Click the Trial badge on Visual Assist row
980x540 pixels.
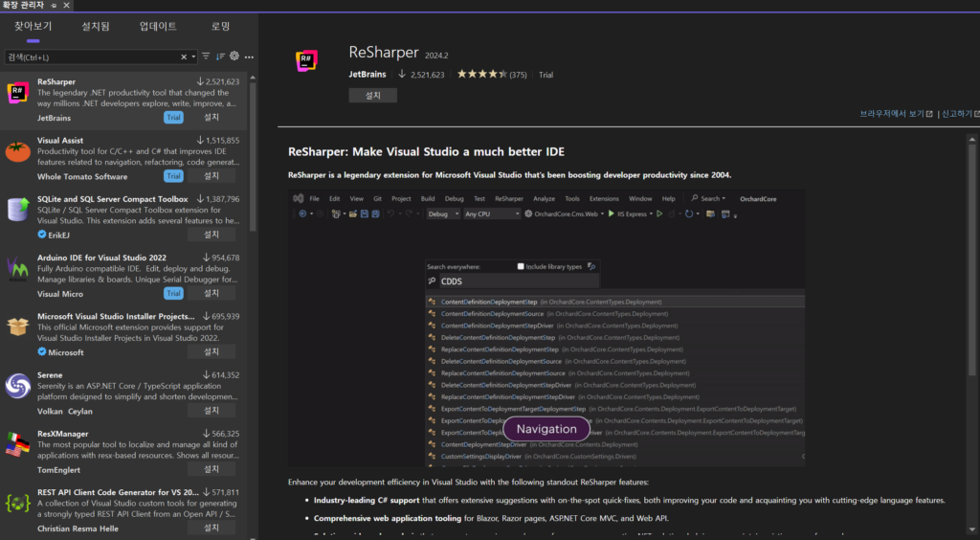click(x=174, y=176)
